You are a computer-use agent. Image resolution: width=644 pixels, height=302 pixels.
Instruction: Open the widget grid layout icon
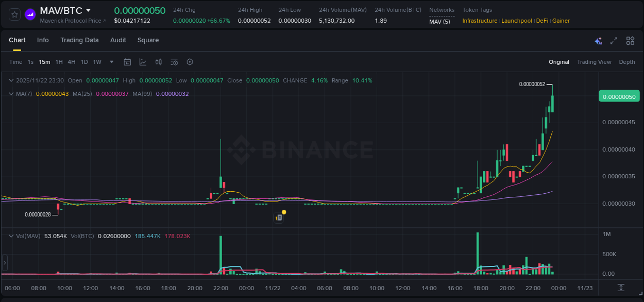pyautogui.click(x=630, y=40)
